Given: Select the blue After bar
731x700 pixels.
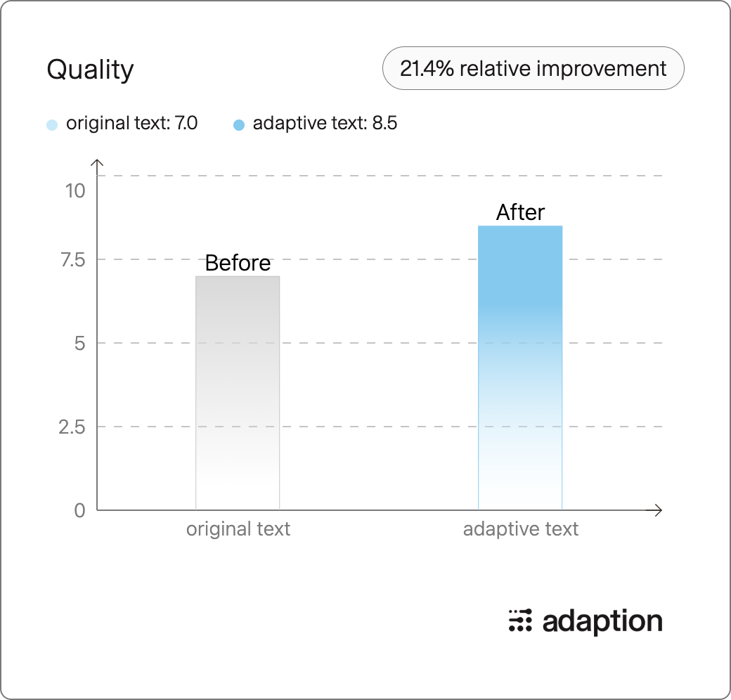Looking at the screenshot, I should pos(520,368).
